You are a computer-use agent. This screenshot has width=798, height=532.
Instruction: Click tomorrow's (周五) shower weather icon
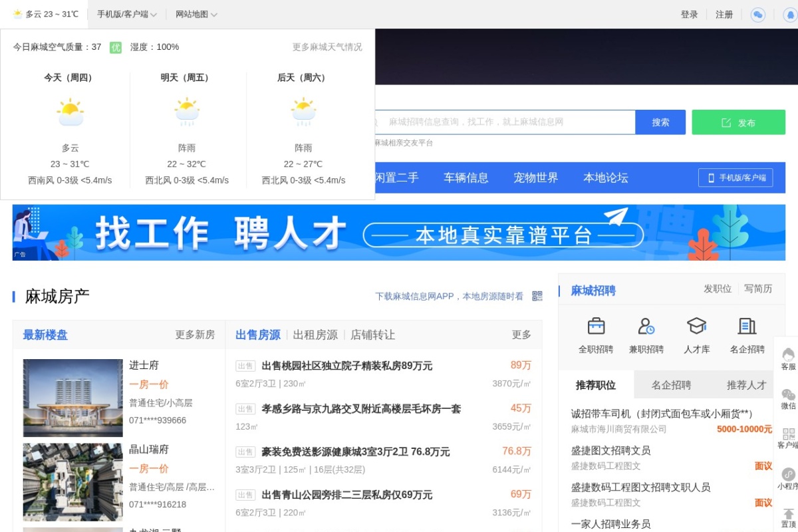pos(187,113)
